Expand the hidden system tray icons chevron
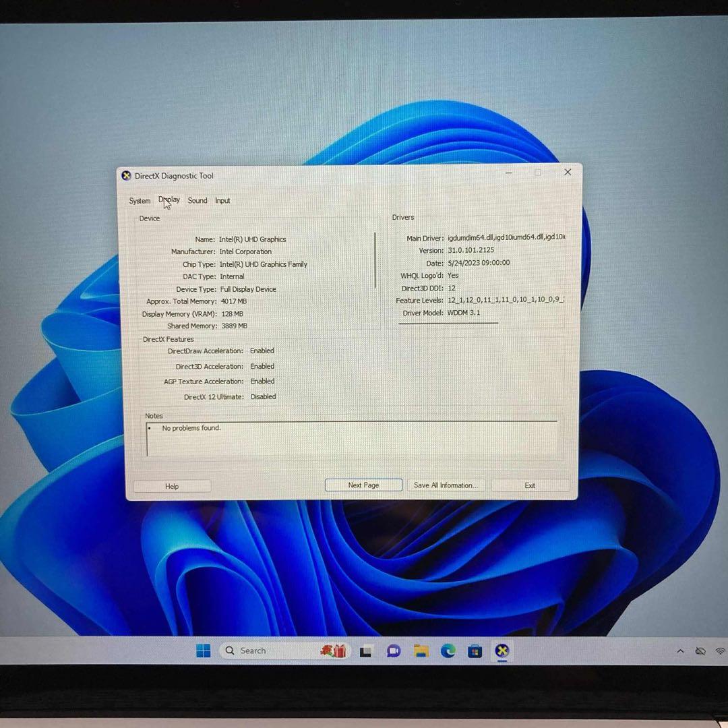This screenshot has width=728, height=728. click(680, 651)
